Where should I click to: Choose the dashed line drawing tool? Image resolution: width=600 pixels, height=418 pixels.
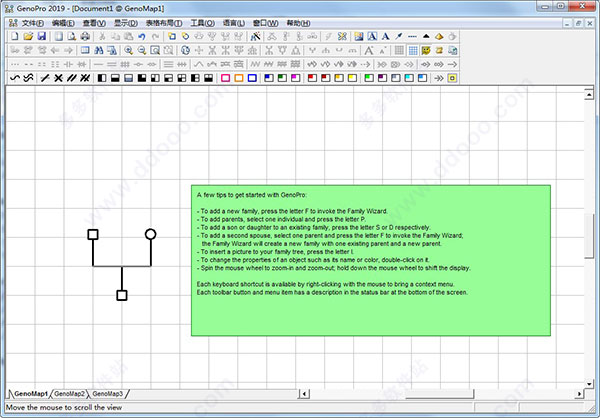[412, 36]
